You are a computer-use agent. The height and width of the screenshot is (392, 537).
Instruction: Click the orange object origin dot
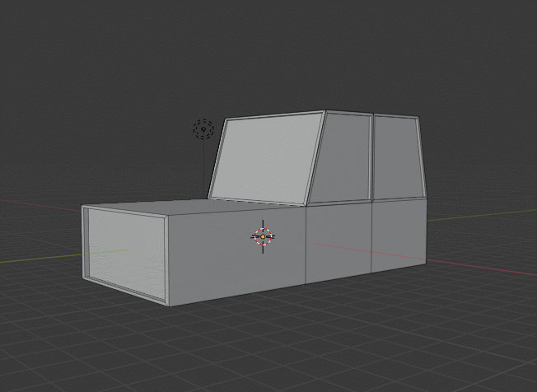click(x=263, y=236)
